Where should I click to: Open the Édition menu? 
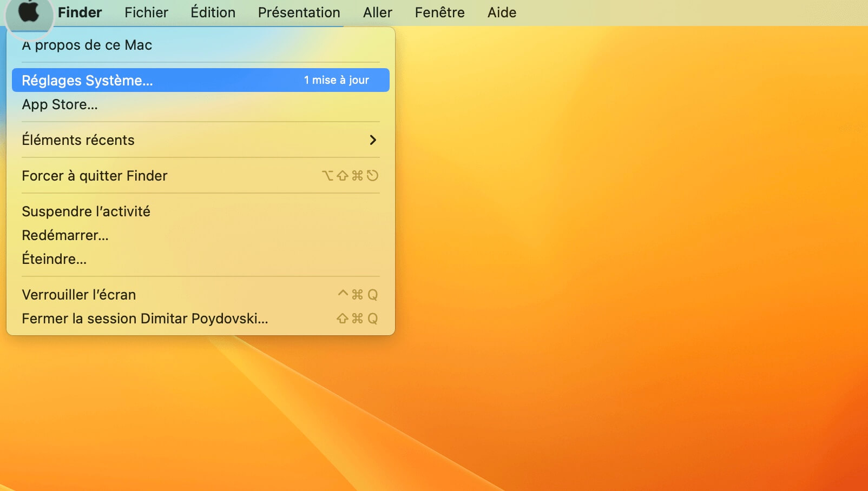tap(213, 12)
